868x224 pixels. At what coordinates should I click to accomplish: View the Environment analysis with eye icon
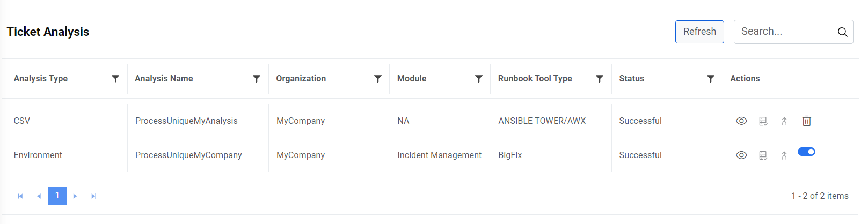tap(741, 155)
